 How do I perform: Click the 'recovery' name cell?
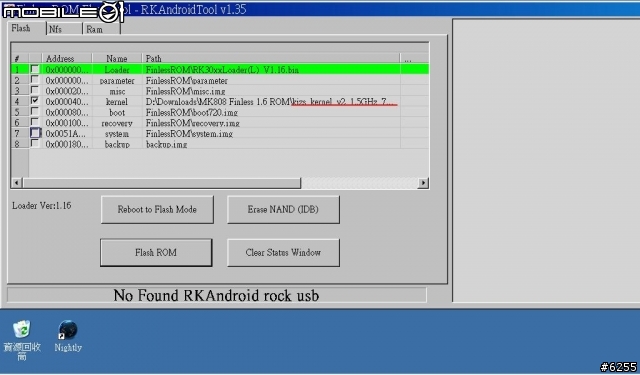tap(117, 123)
